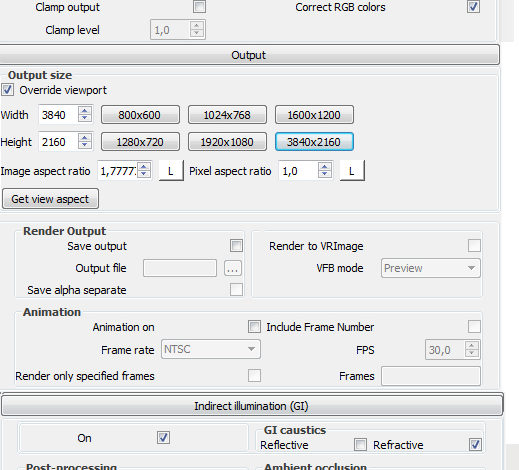This screenshot has width=519, height=470.
Task: Open the VFB mode dropdown
Action: click(x=431, y=268)
